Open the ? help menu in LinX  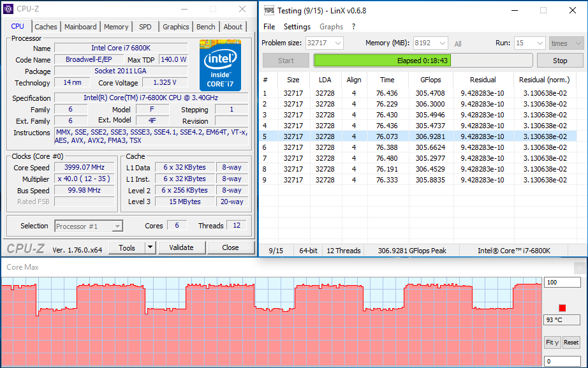[x=353, y=27]
